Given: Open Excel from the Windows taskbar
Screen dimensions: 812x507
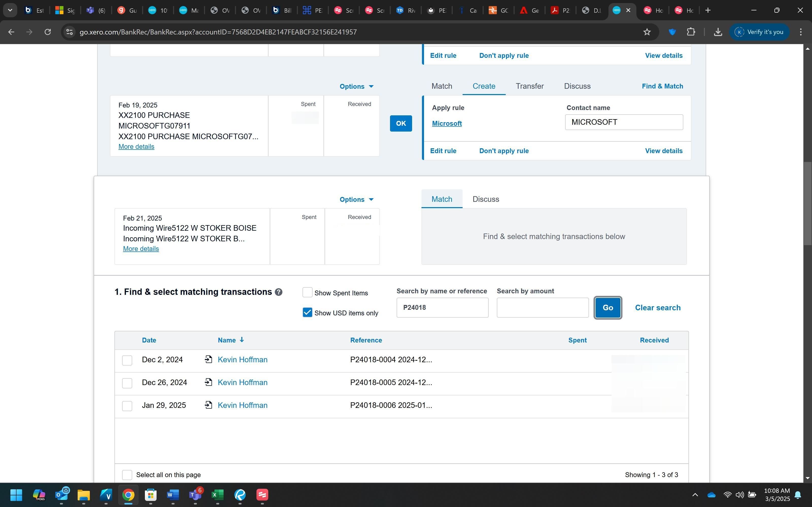Looking at the screenshot, I should coord(217,495).
